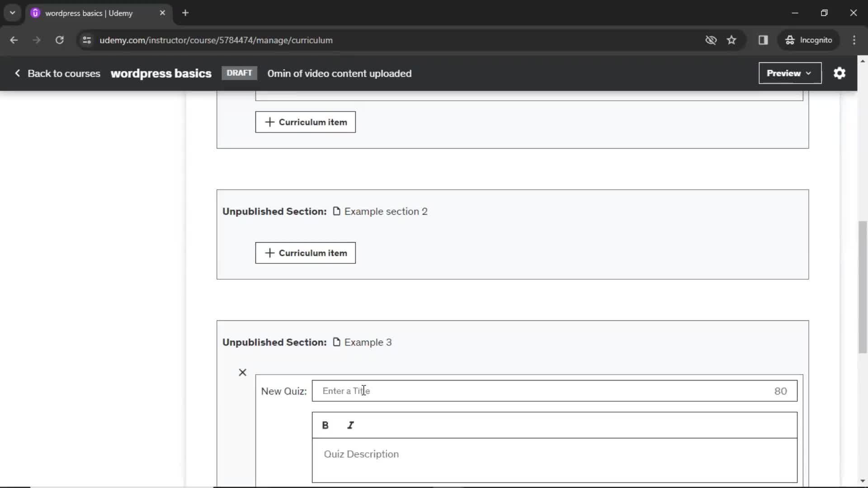Click the close X icon on New Quiz form

pos(243,372)
